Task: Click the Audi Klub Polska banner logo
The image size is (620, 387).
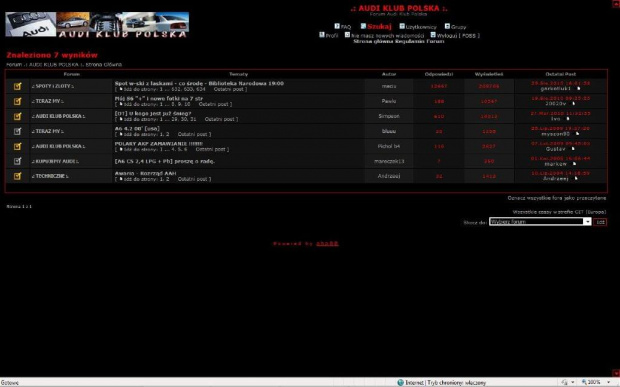Action: tap(97, 25)
